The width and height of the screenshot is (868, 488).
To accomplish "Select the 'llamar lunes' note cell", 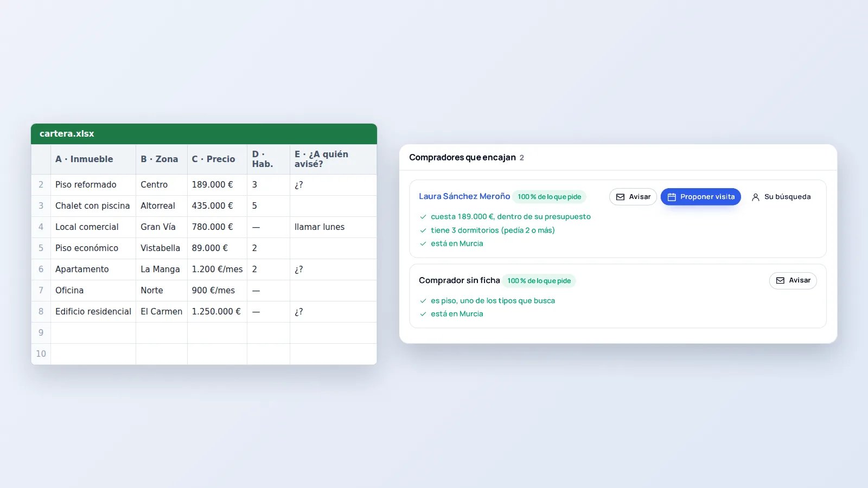I will pos(333,227).
